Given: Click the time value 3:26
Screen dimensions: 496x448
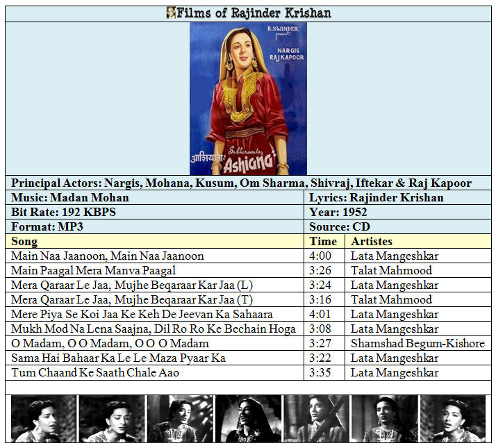Looking at the screenshot, I should click(x=320, y=270).
